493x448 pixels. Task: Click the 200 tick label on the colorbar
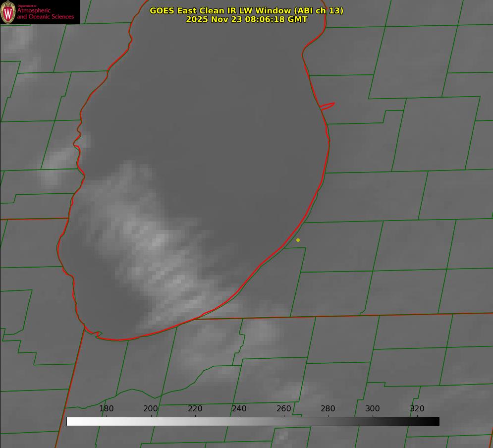[151, 408]
